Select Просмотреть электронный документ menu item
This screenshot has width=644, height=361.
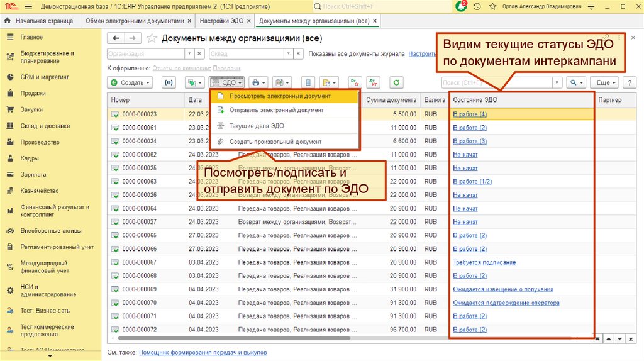click(x=280, y=96)
